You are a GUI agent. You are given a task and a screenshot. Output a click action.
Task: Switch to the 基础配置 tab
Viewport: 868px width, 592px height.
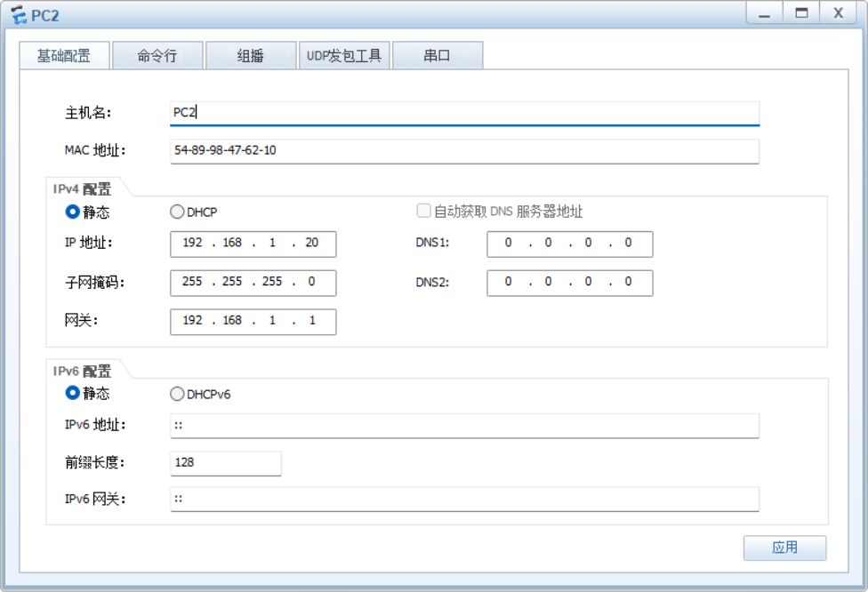[64, 55]
